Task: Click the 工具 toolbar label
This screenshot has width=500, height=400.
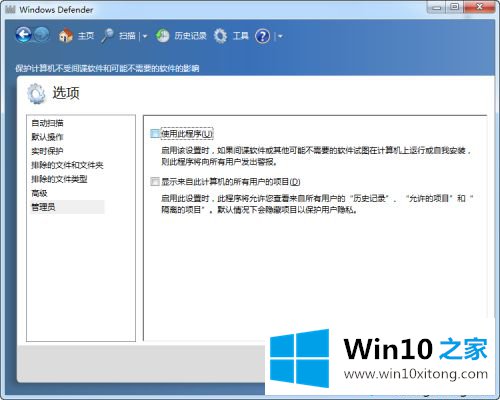Action: coord(241,36)
